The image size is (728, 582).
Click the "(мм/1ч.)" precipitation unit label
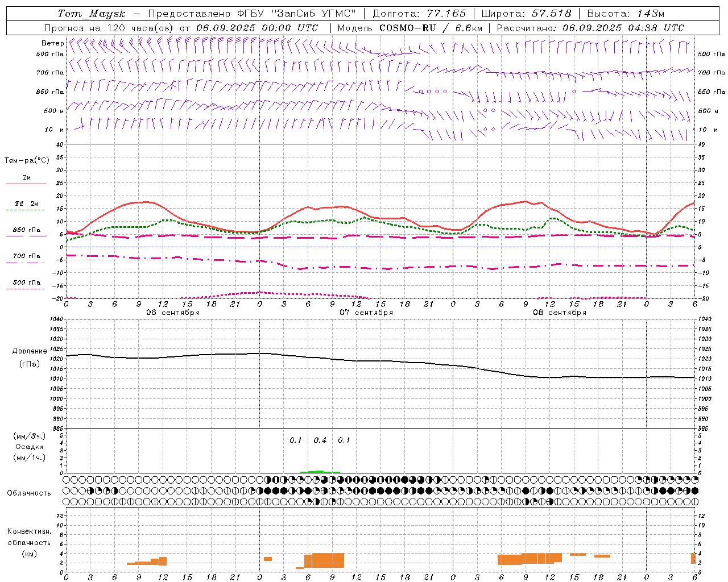coord(30,458)
